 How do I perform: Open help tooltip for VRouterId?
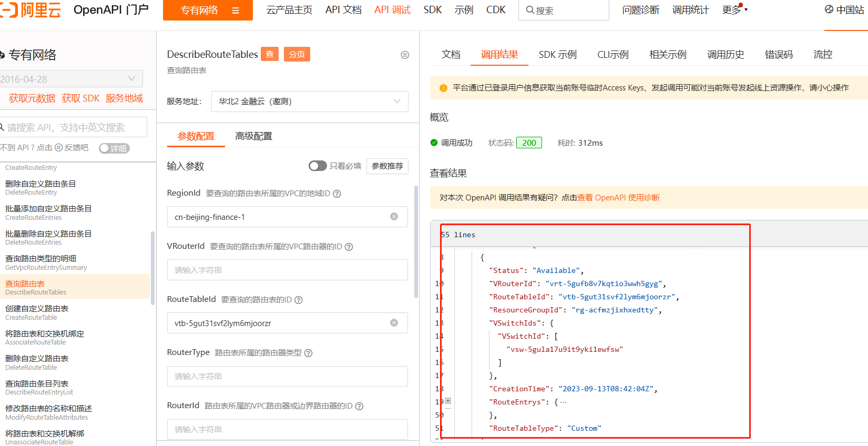(x=349, y=247)
